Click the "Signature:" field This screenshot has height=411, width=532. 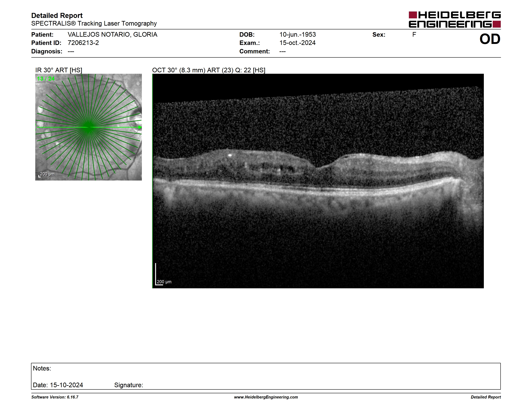[x=129, y=385]
